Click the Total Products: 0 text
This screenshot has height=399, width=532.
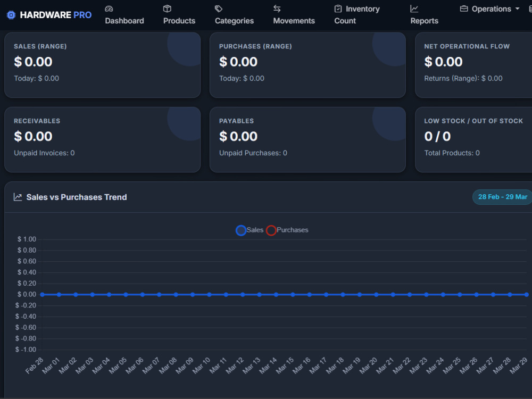coord(452,153)
